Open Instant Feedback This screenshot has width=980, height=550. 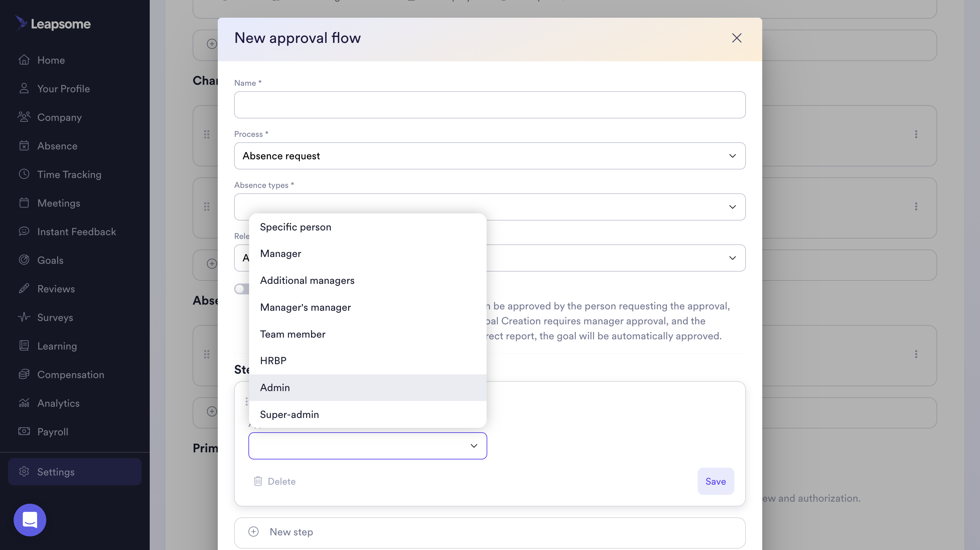77,231
